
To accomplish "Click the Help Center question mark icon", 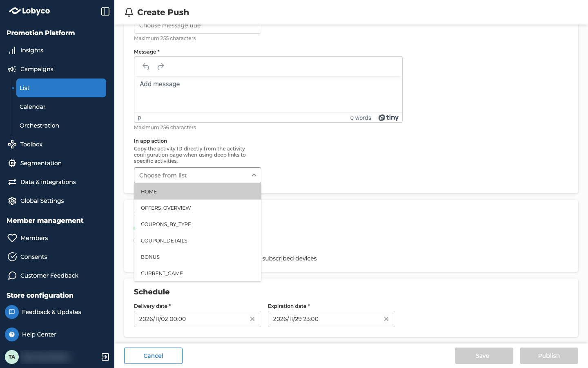I will [12, 334].
